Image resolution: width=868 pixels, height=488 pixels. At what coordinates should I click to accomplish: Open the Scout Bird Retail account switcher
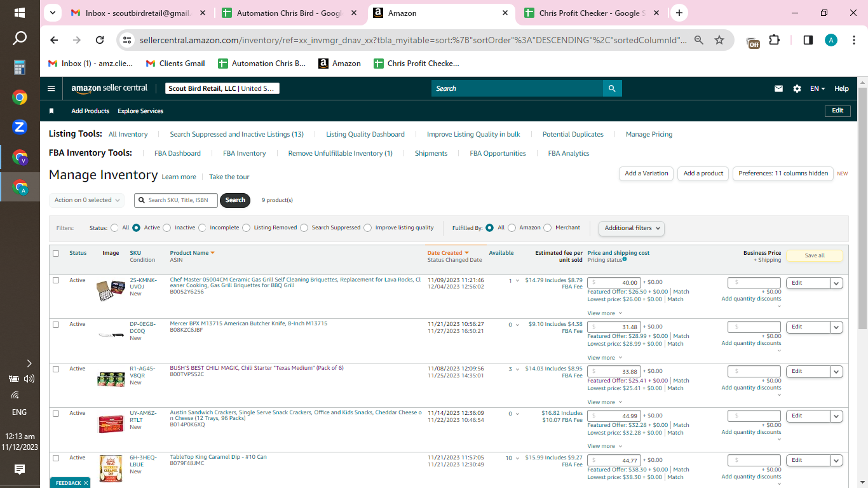[222, 89]
